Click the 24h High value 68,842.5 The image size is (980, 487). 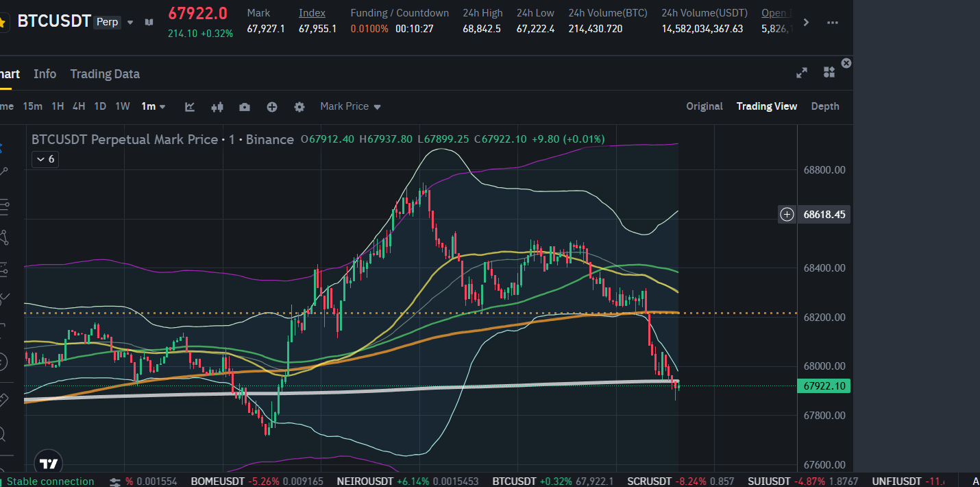pos(482,29)
